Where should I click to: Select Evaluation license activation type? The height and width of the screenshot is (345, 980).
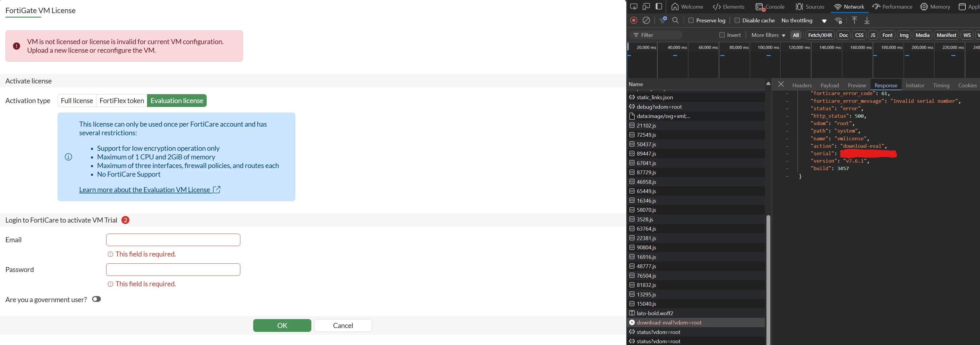[177, 101]
